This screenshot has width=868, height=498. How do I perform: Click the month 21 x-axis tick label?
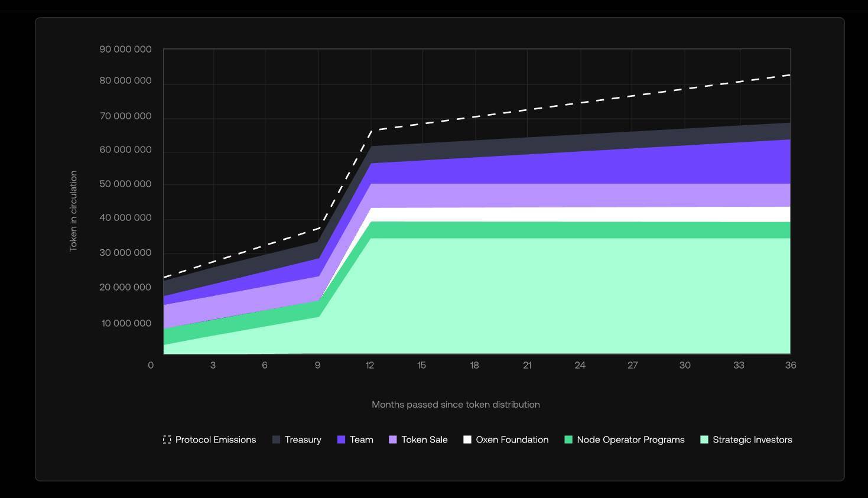coord(527,365)
